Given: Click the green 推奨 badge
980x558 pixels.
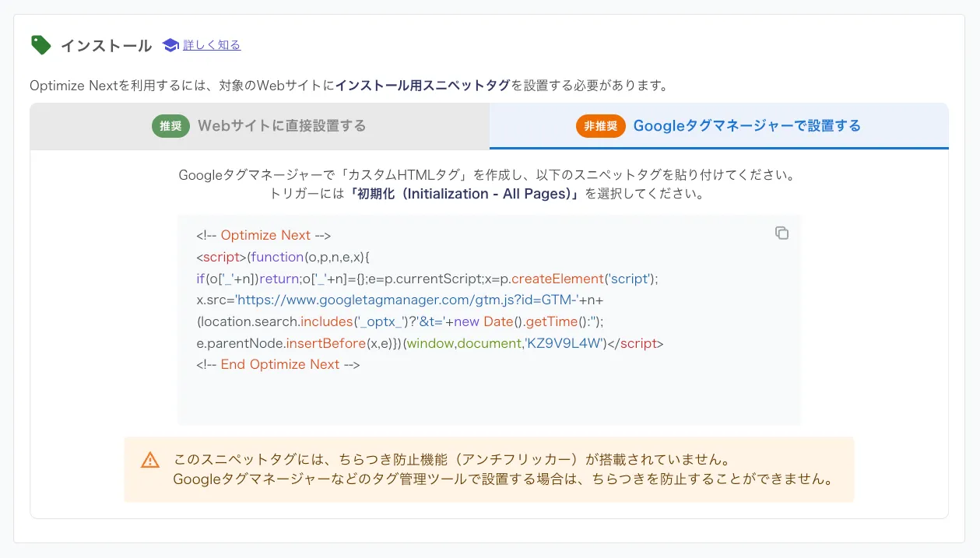Looking at the screenshot, I should pos(170,126).
